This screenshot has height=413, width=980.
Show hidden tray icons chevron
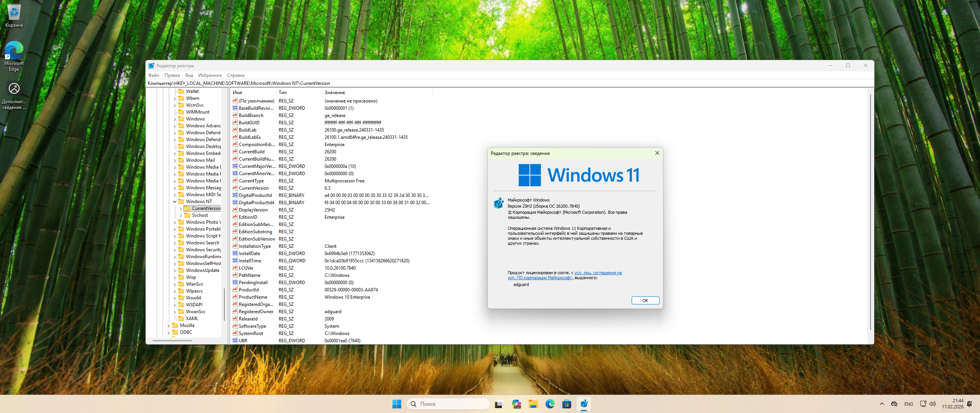[882, 404]
